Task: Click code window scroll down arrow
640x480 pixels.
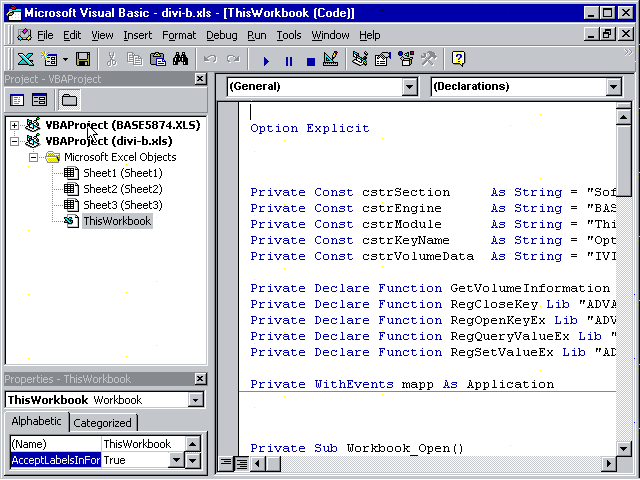Action: point(623,449)
